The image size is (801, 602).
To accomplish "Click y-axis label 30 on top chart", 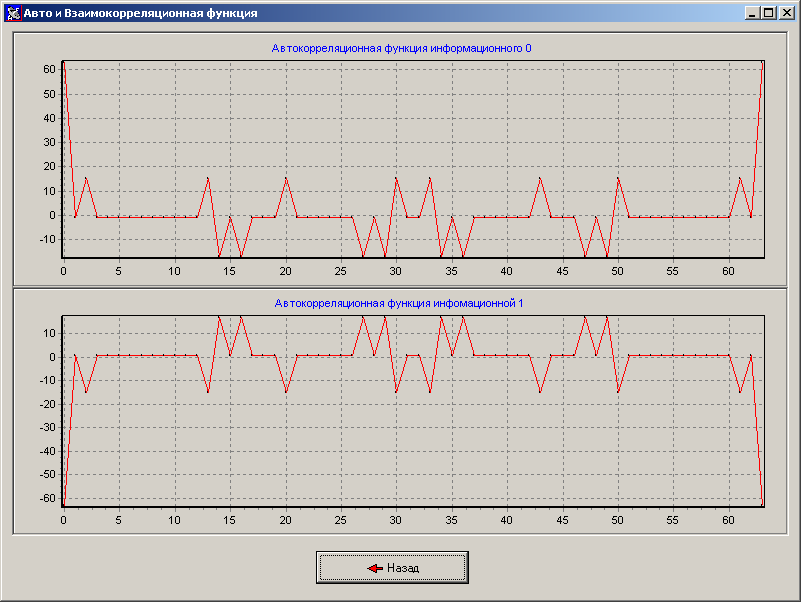I will click(49, 142).
